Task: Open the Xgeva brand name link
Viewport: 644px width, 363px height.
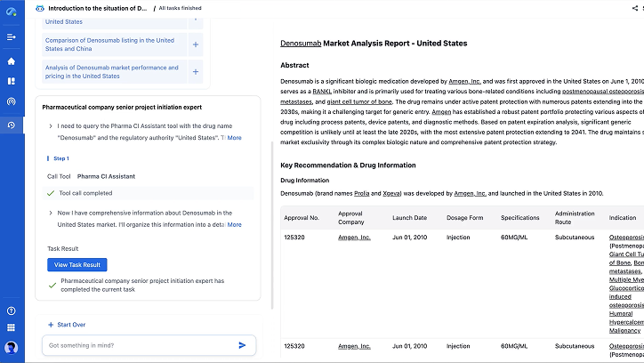Action: point(391,193)
